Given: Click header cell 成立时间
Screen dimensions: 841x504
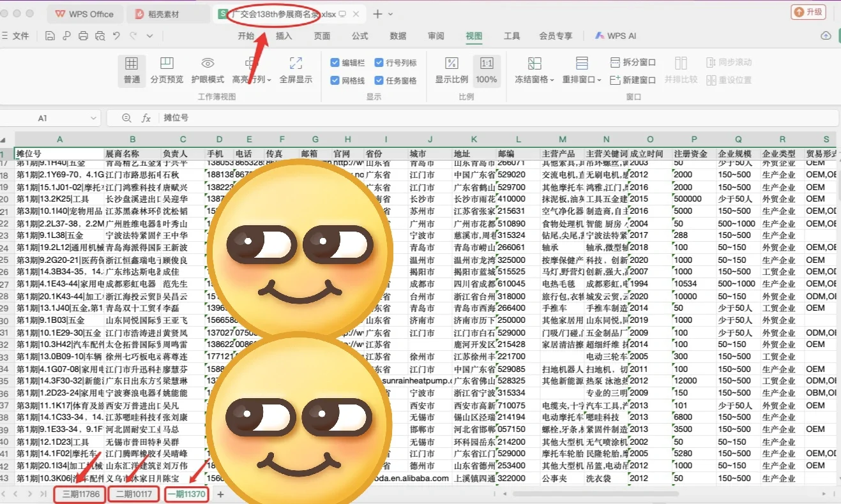Looking at the screenshot, I should click(650, 154).
